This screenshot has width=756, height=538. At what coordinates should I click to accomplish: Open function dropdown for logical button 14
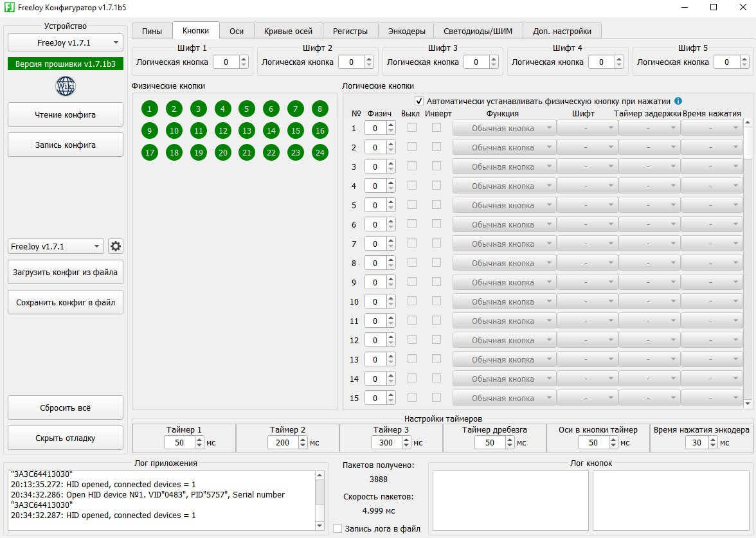tap(504, 379)
